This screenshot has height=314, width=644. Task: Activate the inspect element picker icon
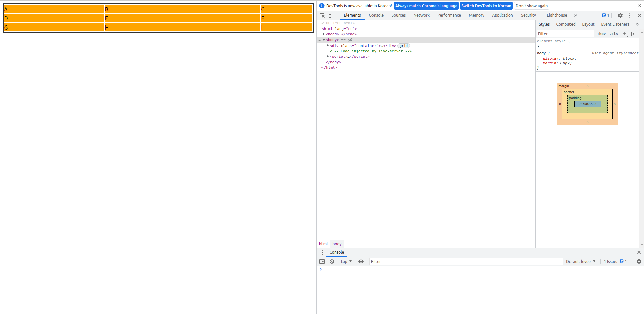pos(322,15)
